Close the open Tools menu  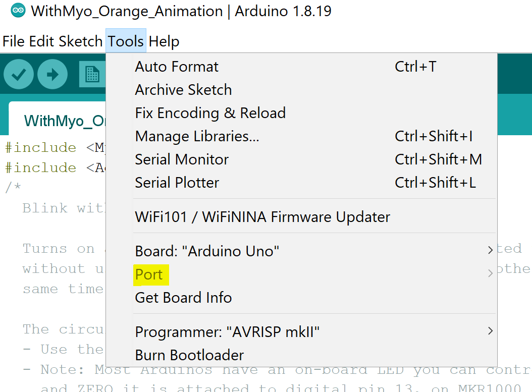point(126,41)
